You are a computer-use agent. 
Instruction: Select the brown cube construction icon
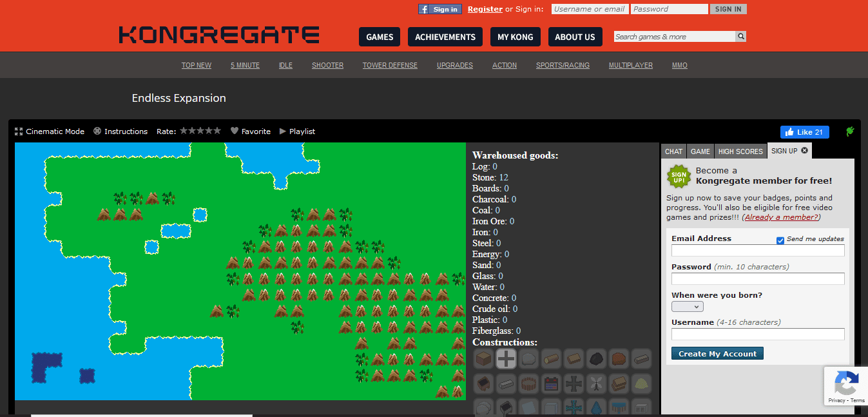click(x=483, y=359)
